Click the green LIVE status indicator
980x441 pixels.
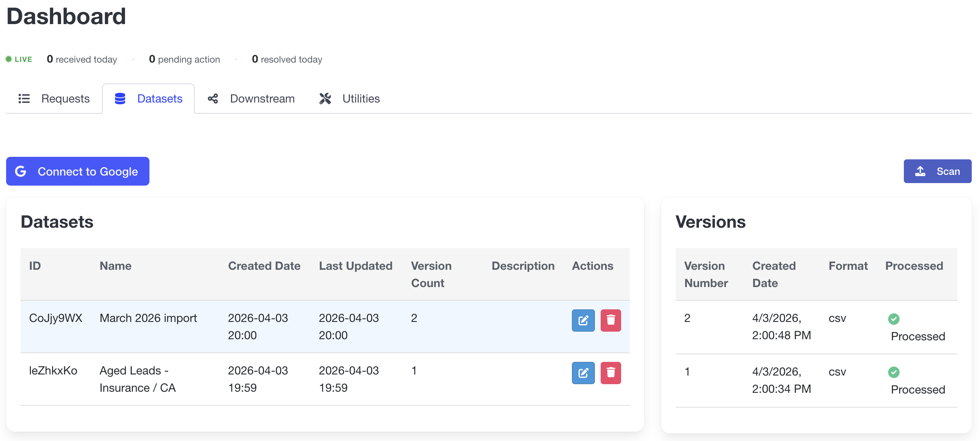(9, 59)
